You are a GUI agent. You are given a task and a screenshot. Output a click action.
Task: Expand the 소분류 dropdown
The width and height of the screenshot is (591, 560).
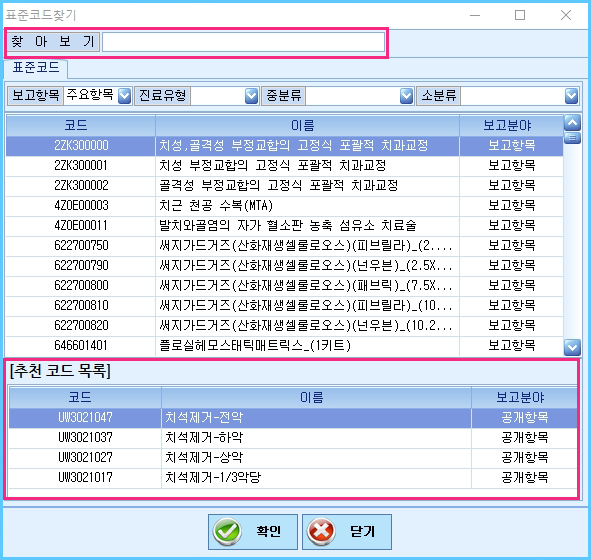point(571,96)
